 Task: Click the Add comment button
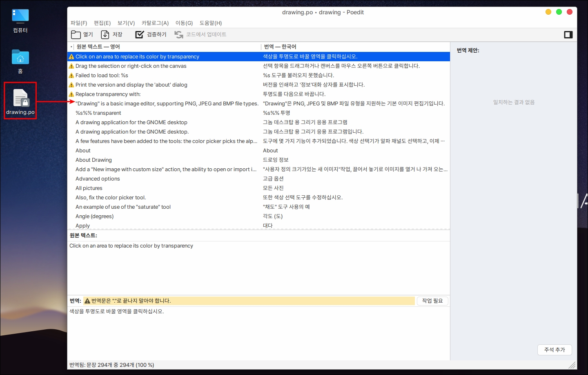(x=554, y=350)
